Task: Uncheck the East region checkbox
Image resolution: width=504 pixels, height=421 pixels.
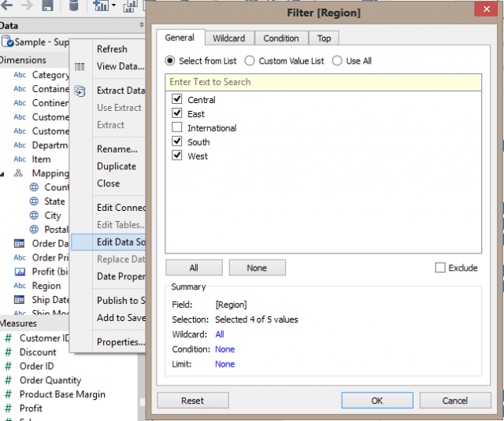Action: (176, 113)
